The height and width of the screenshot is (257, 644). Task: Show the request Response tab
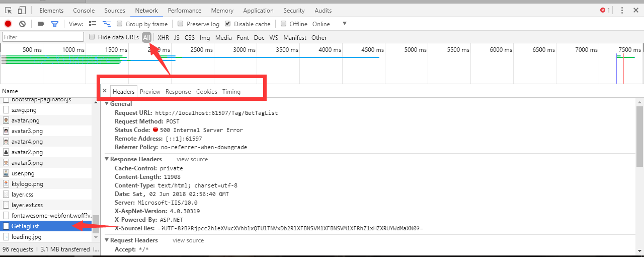(x=178, y=92)
